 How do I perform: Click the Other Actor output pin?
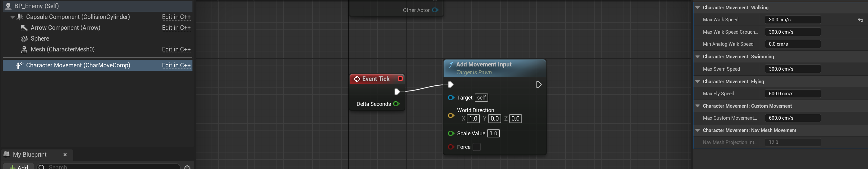point(435,10)
